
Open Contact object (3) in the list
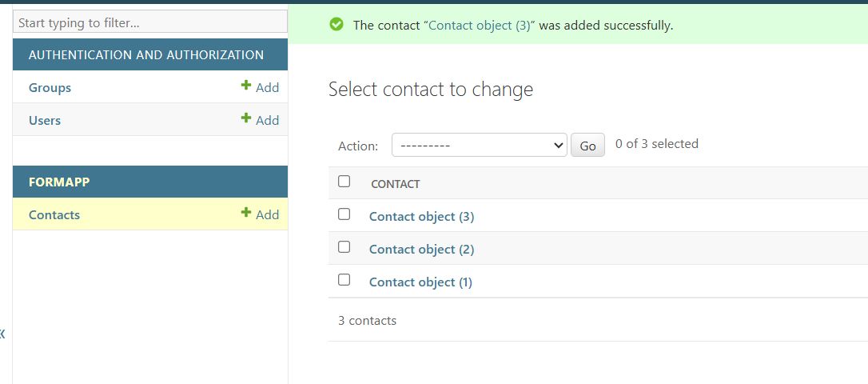click(422, 217)
